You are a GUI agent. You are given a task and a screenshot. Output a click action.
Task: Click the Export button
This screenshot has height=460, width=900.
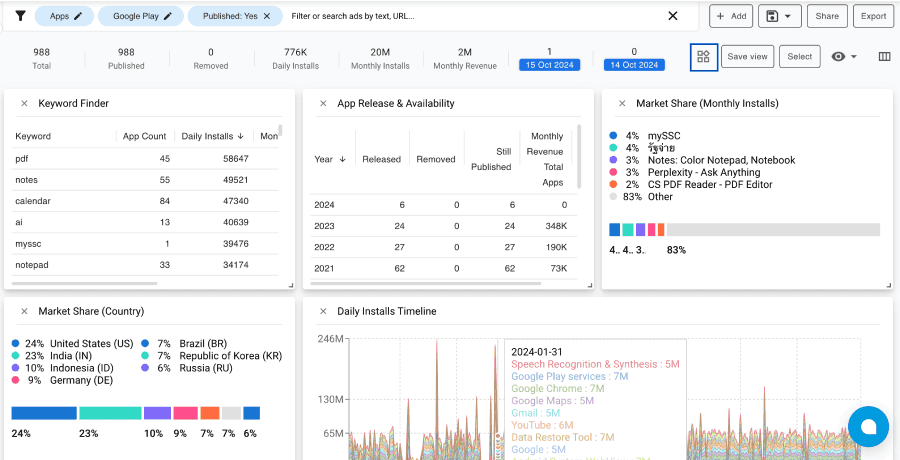[x=873, y=16]
